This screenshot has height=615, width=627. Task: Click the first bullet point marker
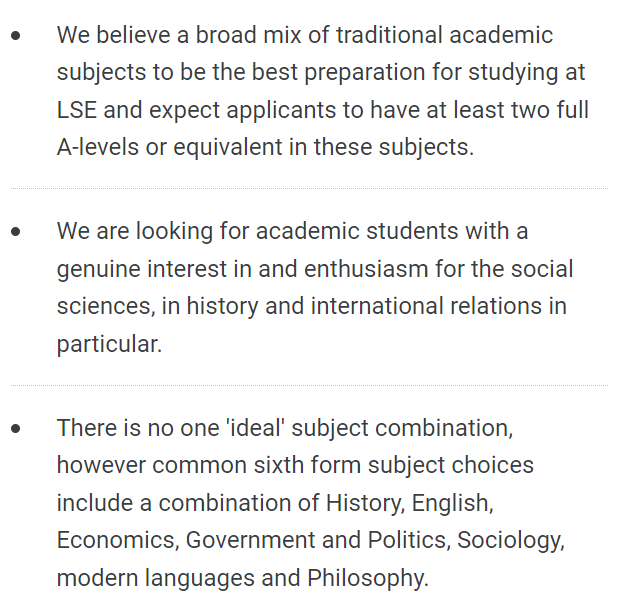tap(16, 36)
